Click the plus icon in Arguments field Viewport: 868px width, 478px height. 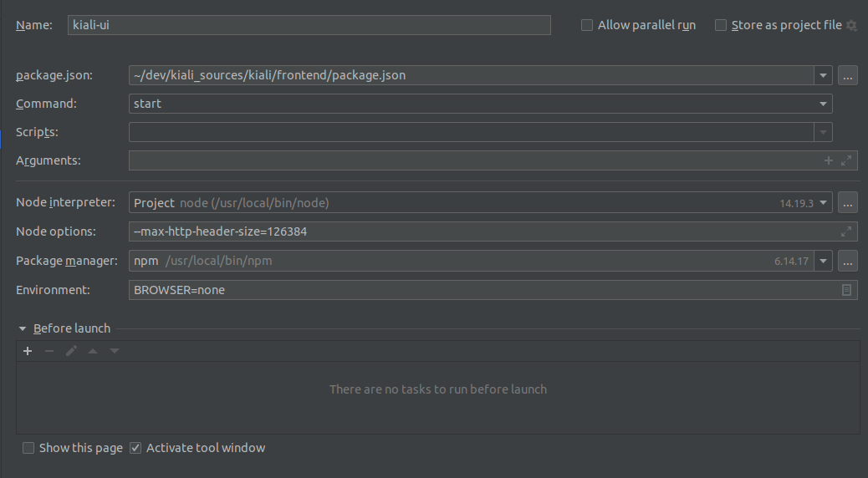(x=829, y=160)
